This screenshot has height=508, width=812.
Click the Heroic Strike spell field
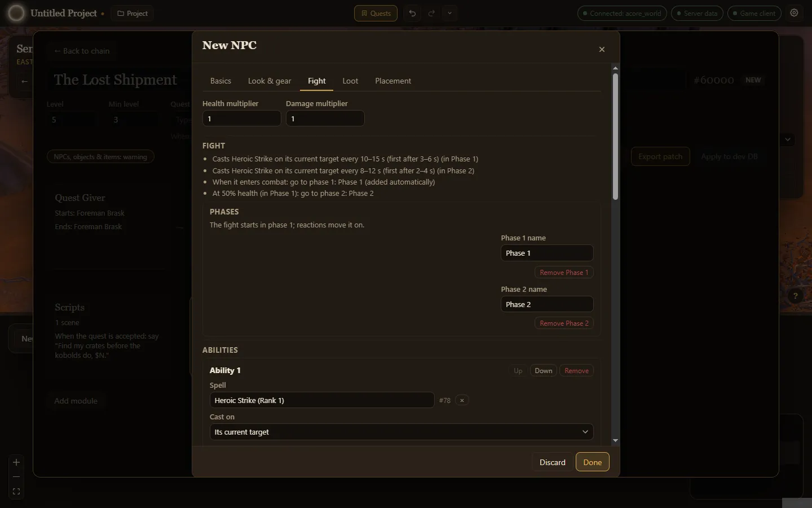tap(322, 400)
